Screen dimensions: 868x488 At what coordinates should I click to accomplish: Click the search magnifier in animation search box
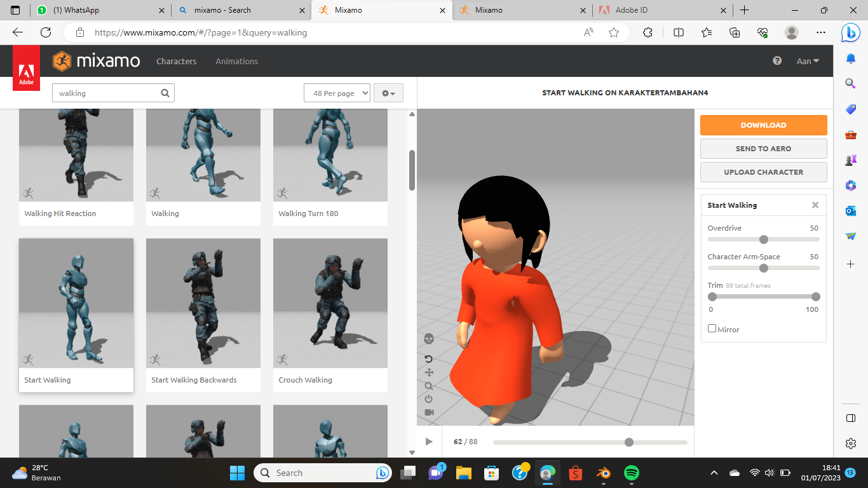[165, 93]
